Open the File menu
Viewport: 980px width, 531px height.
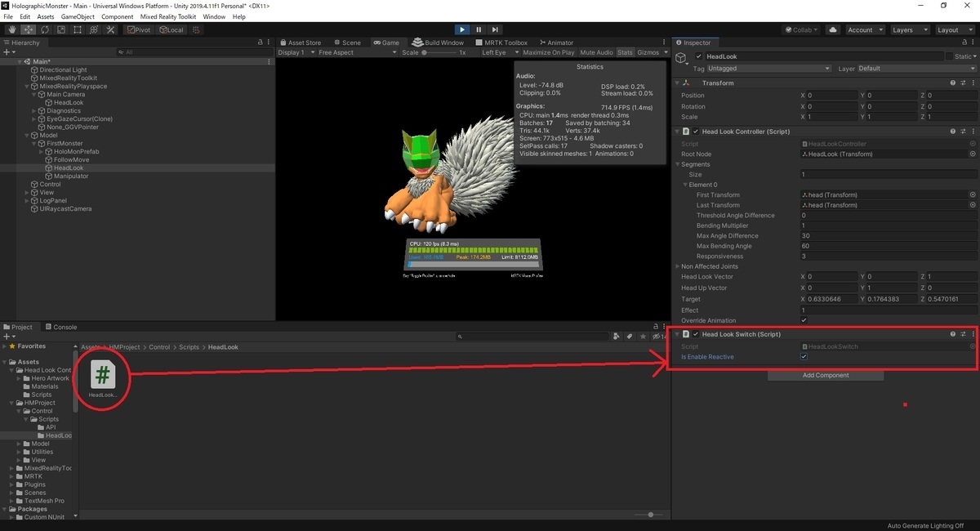(8, 16)
